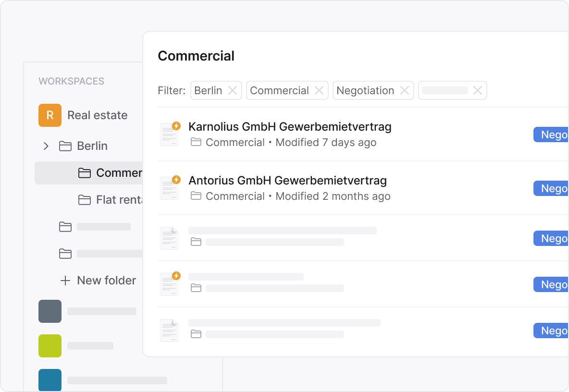Select the Commercial folder in the sidebar

click(x=111, y=173)
